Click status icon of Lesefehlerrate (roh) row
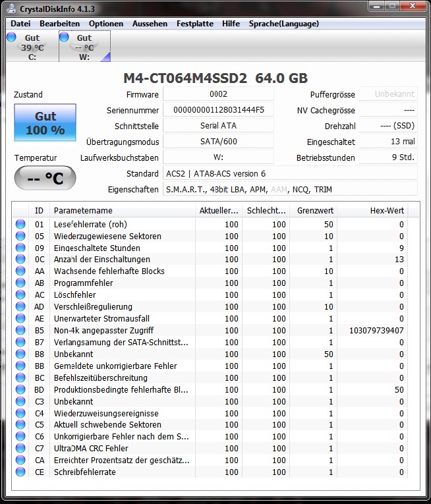The width and height of the screenshot is (431, 504). 20,224
